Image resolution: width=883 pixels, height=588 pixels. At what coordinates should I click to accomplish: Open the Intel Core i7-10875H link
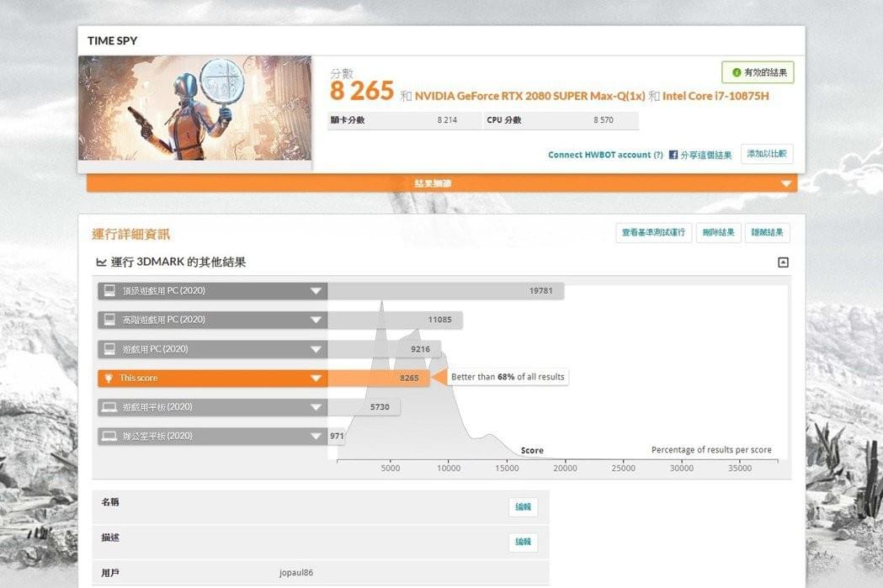[x=715, y=96]
